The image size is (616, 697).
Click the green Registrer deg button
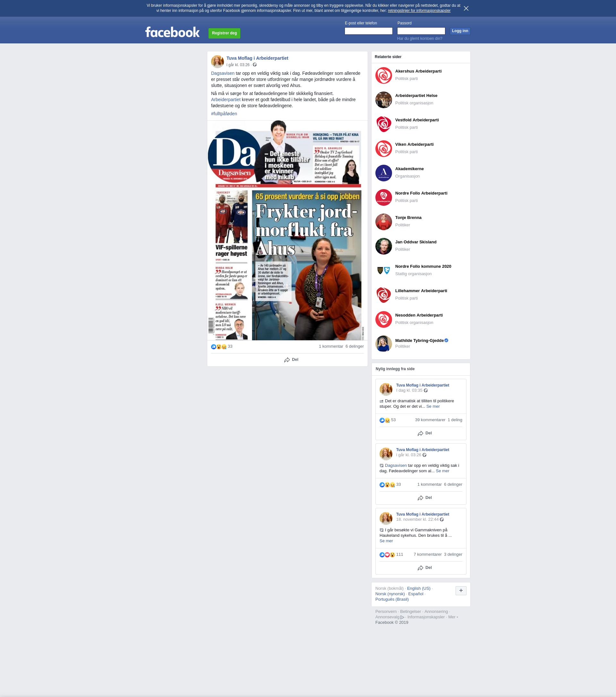[x=224, y=33]
